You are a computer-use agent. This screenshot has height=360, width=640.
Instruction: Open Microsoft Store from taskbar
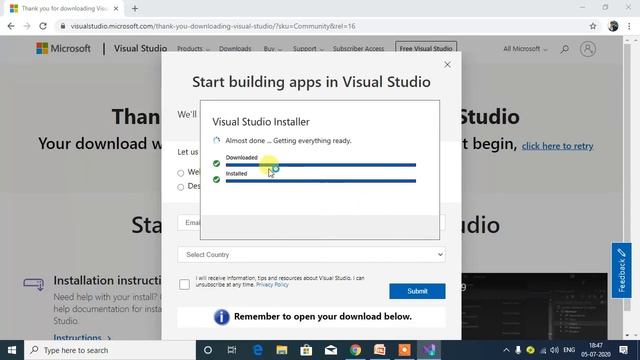click(x=306, y=350)
